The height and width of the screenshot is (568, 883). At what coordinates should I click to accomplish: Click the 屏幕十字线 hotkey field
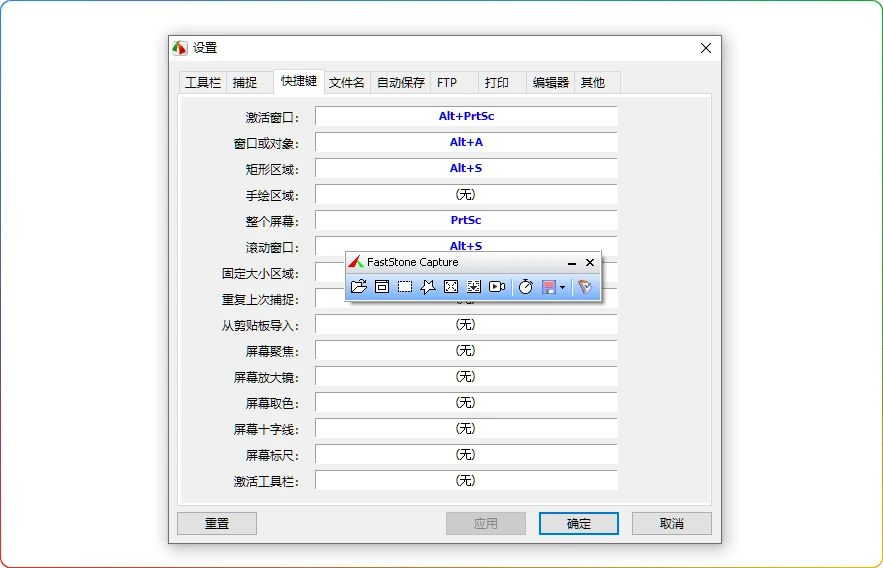[466, 428]
